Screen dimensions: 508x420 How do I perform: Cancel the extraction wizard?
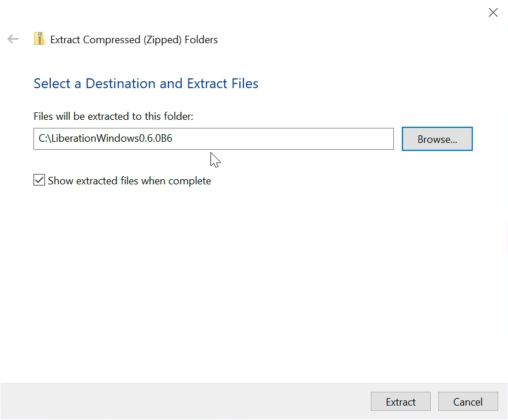point(467,402)
